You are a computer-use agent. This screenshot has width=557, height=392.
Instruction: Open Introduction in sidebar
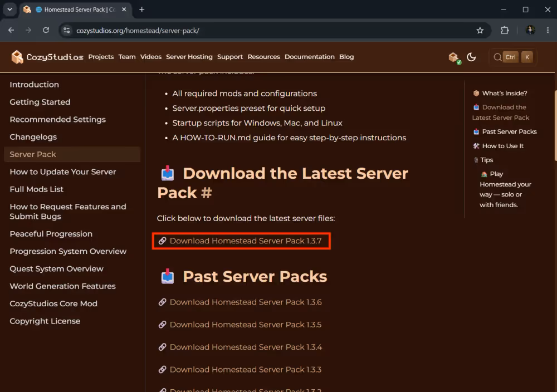(34, 85)
